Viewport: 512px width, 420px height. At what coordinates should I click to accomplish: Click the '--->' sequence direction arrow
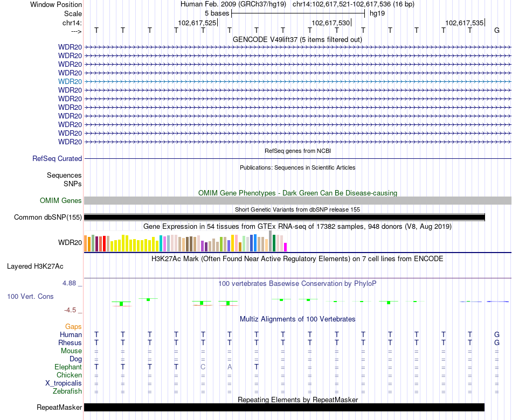pos(77,32)
